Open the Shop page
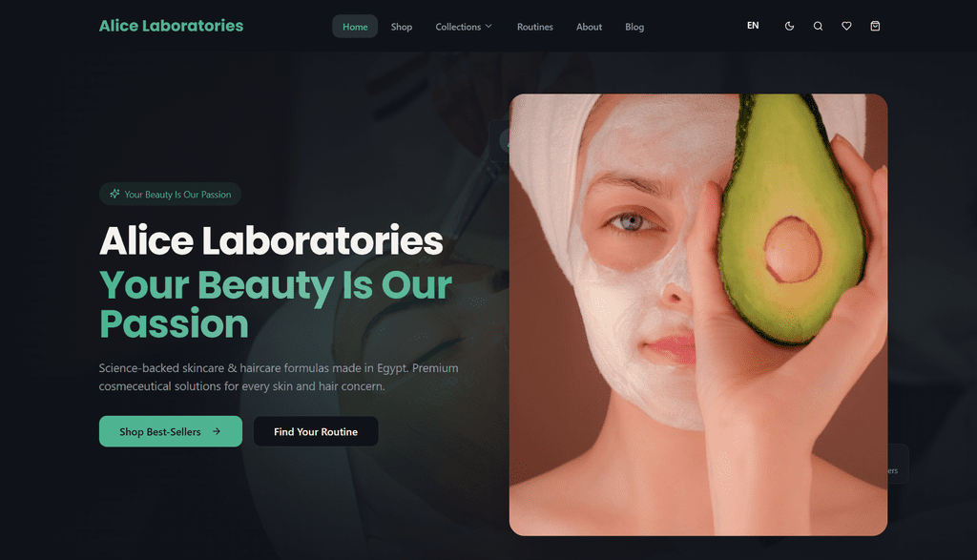Image resolution: width=977 pixels, height=560 pixels. click(402, 27)
